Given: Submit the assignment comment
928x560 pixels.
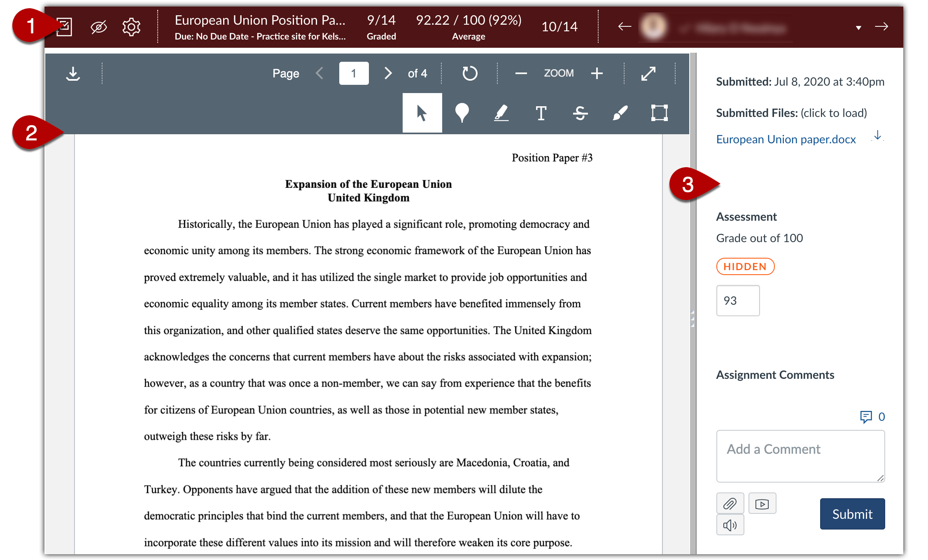Looking at the screenshot, I should pyautogui.click(x=852, y=513).
